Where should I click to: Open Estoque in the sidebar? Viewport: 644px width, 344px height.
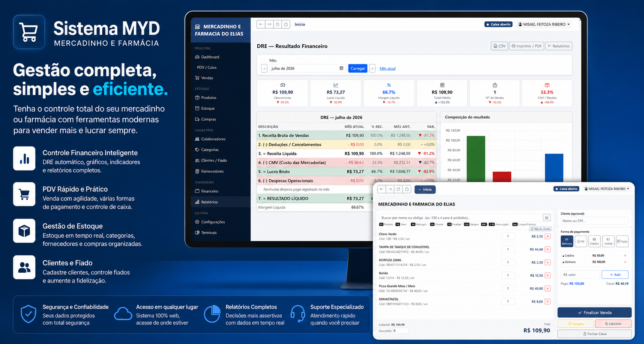tap(205, 109)
